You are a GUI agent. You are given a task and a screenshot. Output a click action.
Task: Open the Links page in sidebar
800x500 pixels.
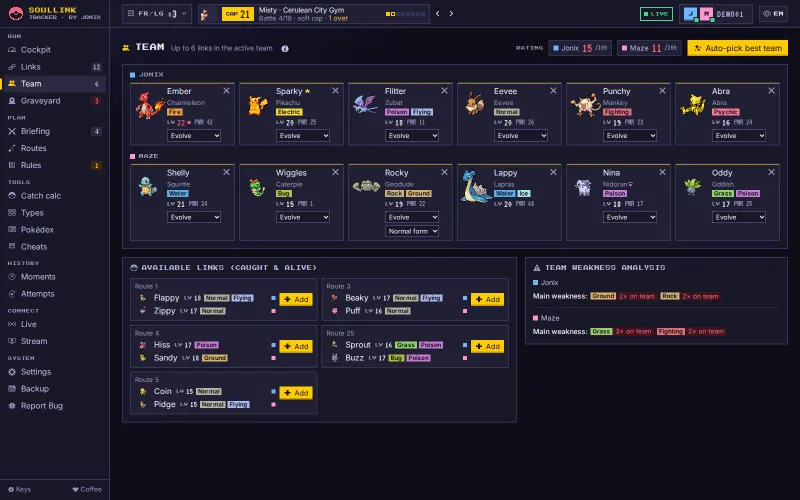point(53,67)
